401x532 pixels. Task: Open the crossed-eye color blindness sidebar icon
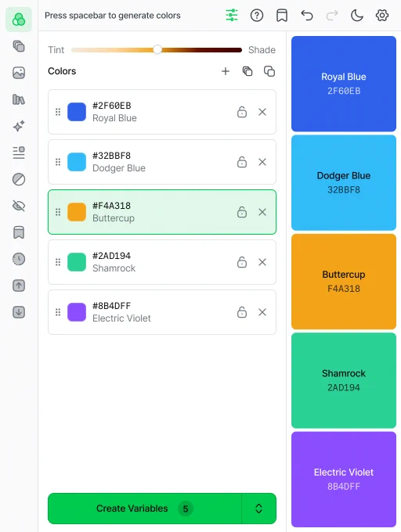[19, 206]
